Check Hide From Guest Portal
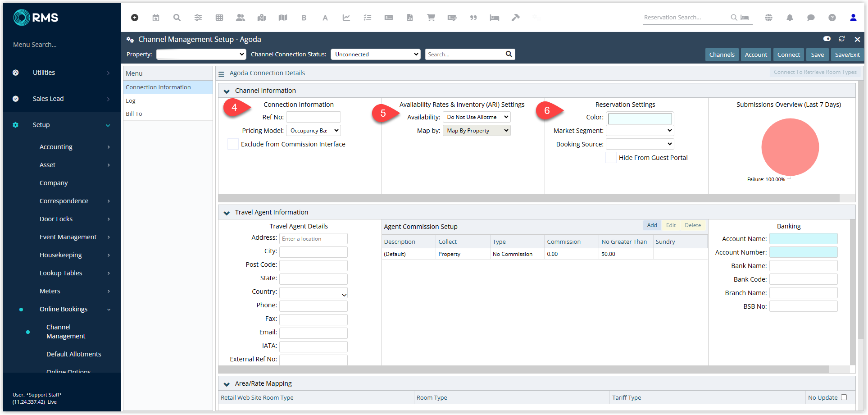 [x=611, y=158]
